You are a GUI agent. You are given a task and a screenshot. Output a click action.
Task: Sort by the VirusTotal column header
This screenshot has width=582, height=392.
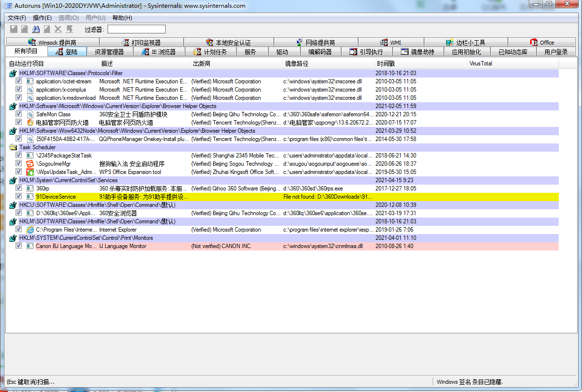tap(513, 63)
